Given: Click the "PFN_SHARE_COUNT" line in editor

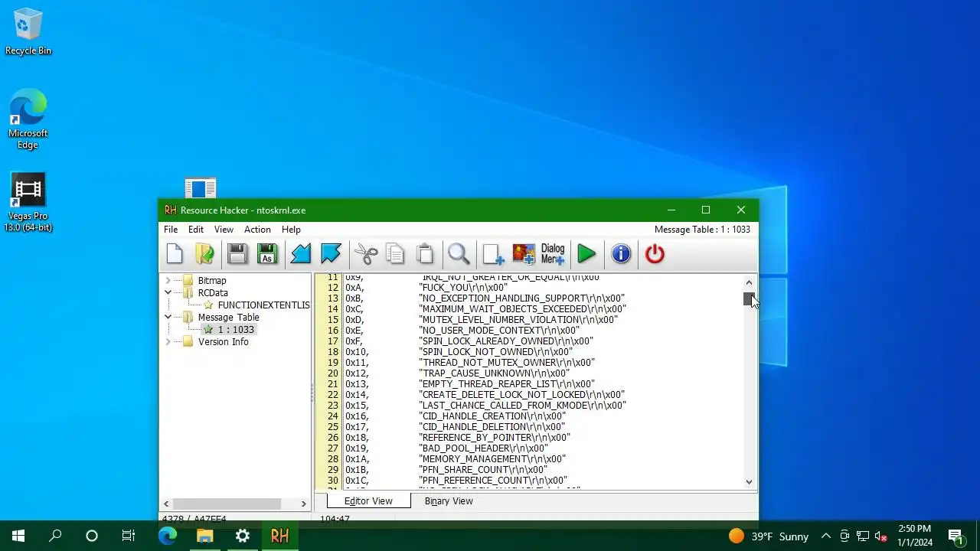Looking at the screenshot, I should 483,470.
